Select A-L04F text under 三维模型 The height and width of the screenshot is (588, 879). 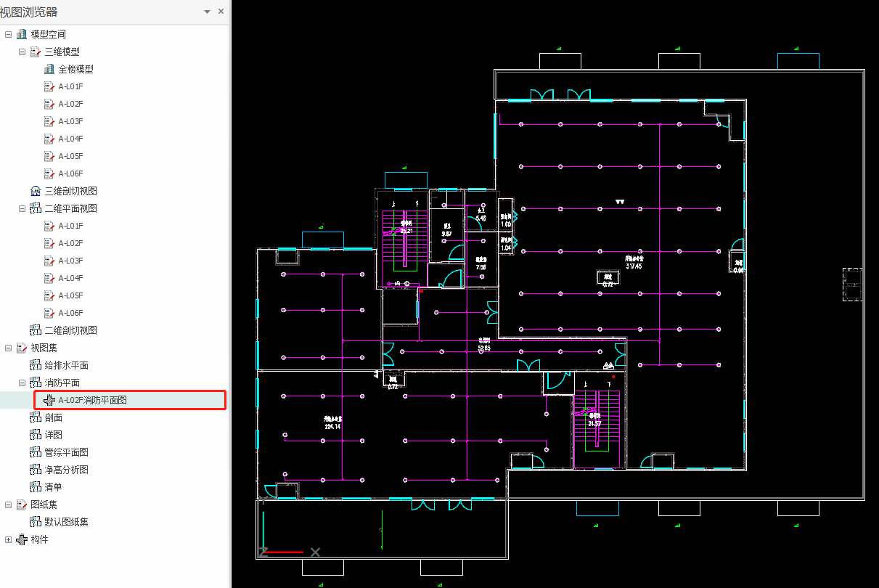pyautogui.click(x=71, y=139)
